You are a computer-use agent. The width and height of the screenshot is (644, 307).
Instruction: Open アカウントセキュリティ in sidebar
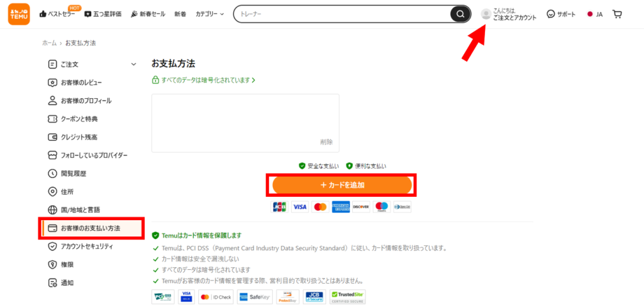(87, 246)
